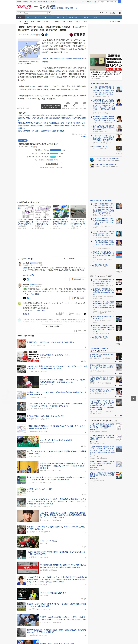Click the わかりやすい lightbulb reaction
138x644 pixels.
tap(74, 106)
